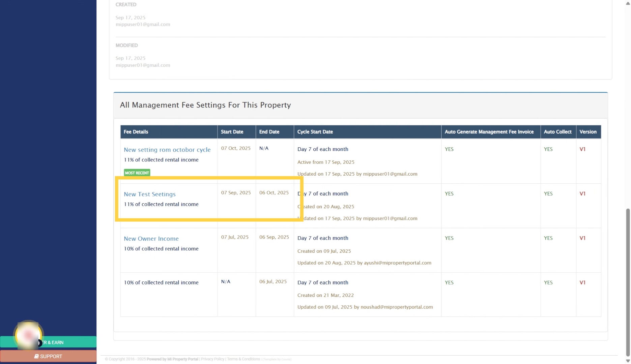This screenshot has height=364, width=631.
Task: Click the Version column header
Action: [588, 132]
